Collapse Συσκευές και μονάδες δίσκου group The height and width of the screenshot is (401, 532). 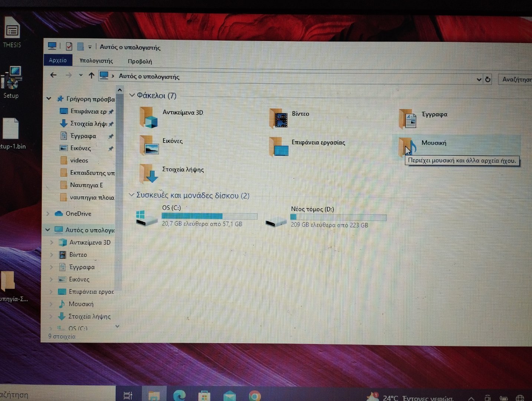tap(131, 195)
